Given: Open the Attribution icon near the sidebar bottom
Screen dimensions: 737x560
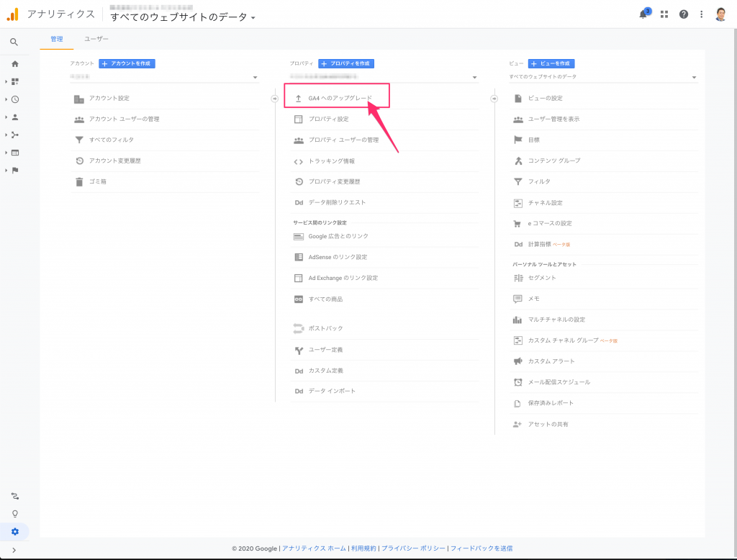Looking at the screenshot, I should (x=15, y=496).
